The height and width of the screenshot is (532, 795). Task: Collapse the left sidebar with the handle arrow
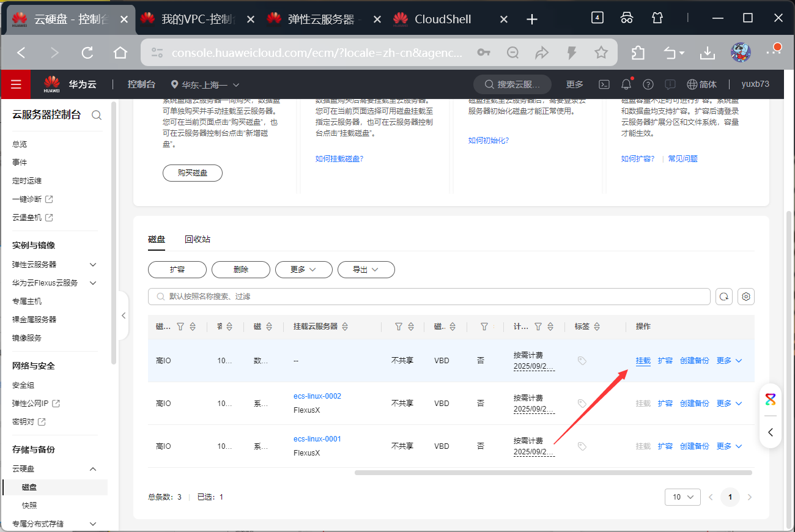click(123, 316)
